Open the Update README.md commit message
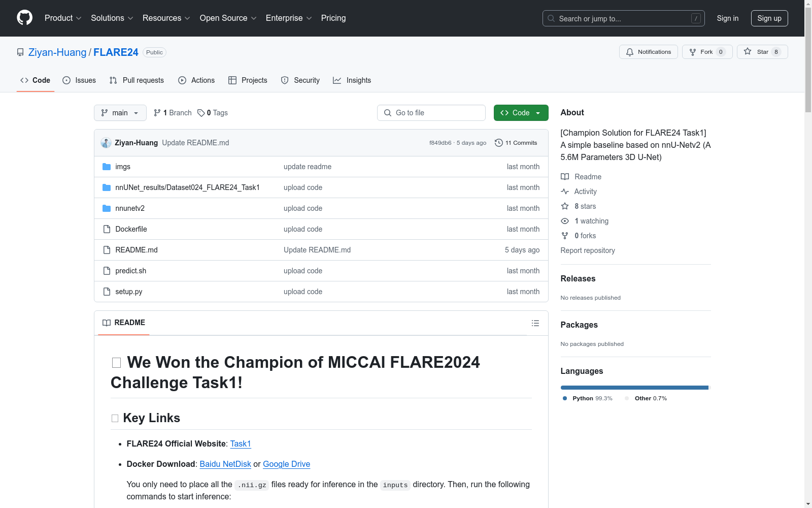This screenshot has height=508, width=812. (195, 143)
